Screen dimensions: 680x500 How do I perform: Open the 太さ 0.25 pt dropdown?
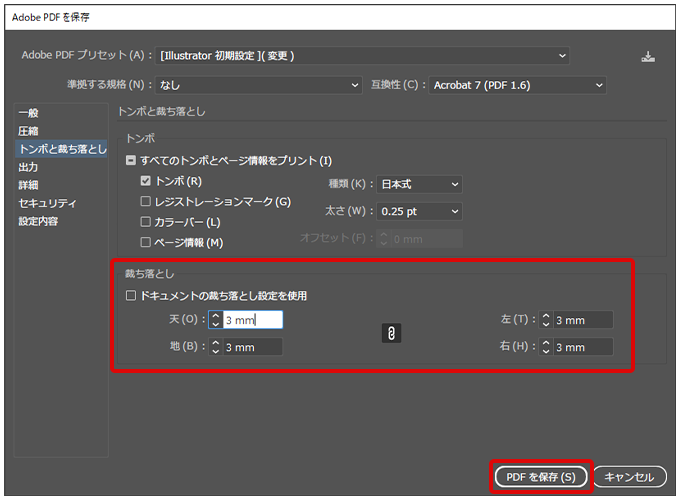(419, 212)
